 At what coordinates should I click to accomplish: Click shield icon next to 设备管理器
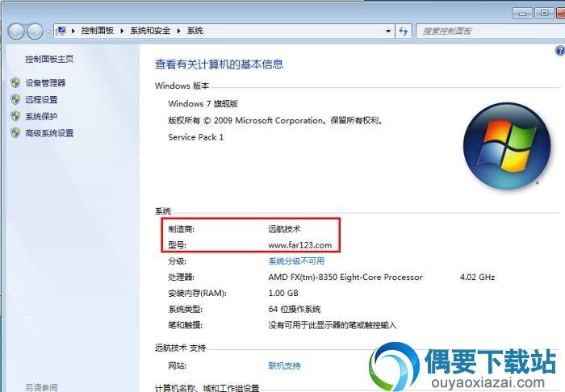[x=15, y=83]
